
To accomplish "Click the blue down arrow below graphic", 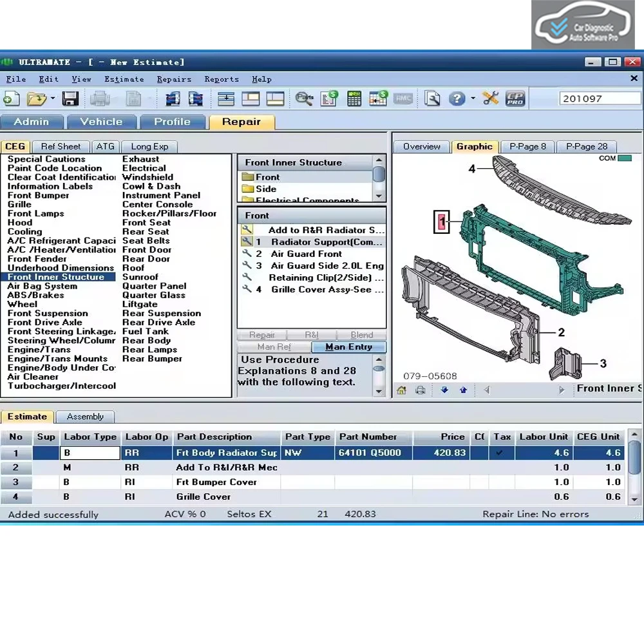I will 444,390.
